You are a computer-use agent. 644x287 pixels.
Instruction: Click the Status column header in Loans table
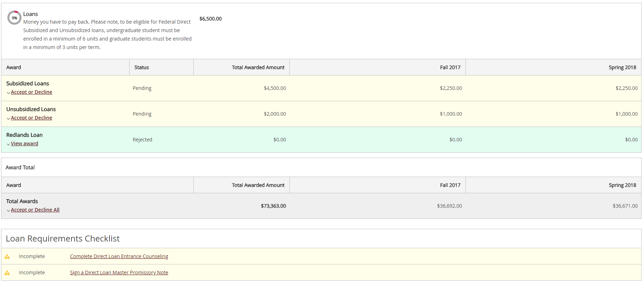coord(142,67)
